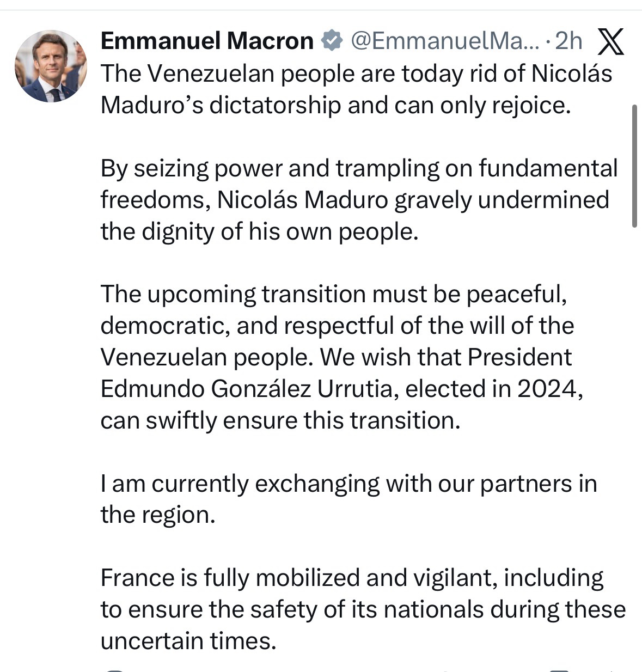Click "the dignity of his own people" line
642x672 pixels.
[259, 231]
